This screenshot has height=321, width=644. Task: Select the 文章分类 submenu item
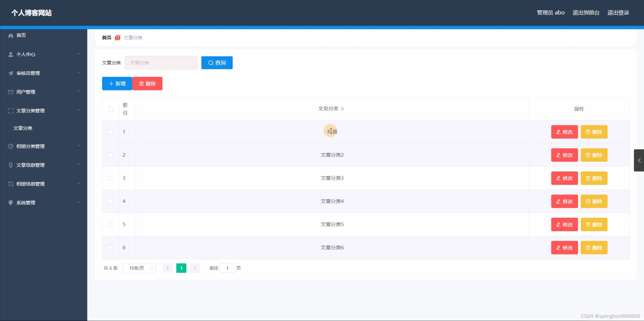pos(23,128)
